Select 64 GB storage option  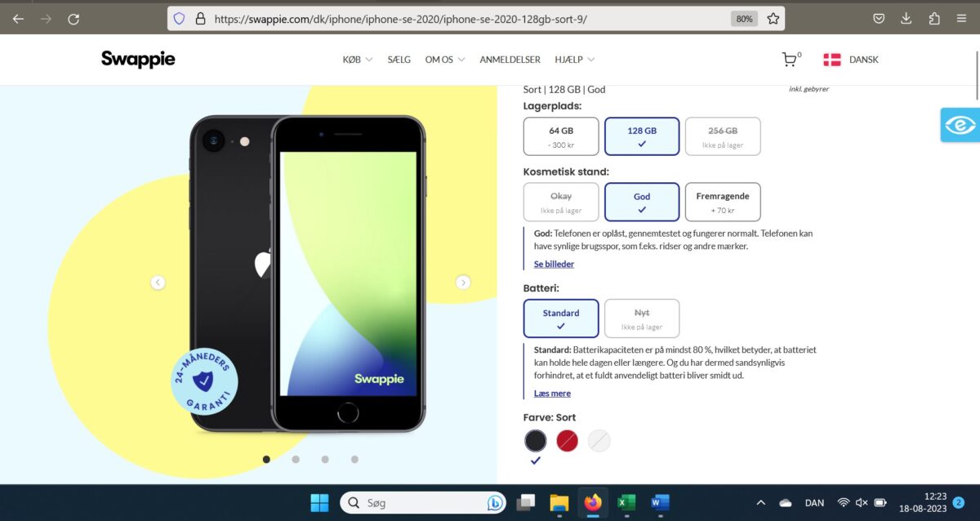[x=561, y=136]
